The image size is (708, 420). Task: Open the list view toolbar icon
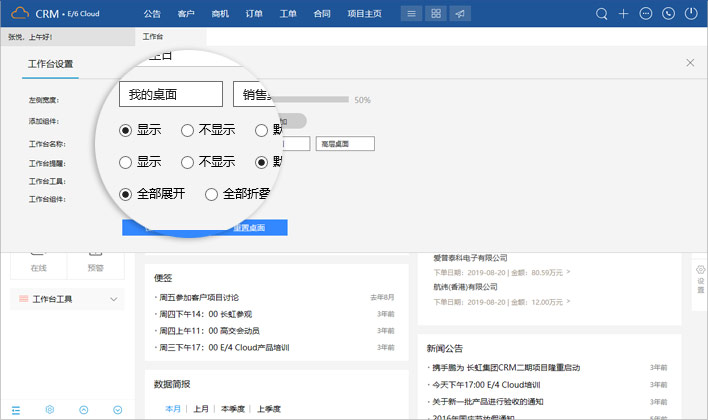(x=410, y=14)
